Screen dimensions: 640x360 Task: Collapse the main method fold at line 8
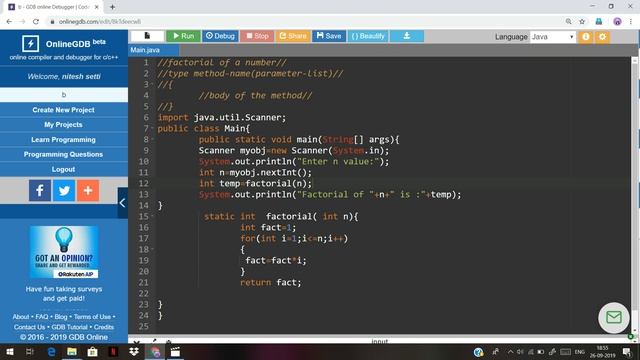[x=153, y=140]
